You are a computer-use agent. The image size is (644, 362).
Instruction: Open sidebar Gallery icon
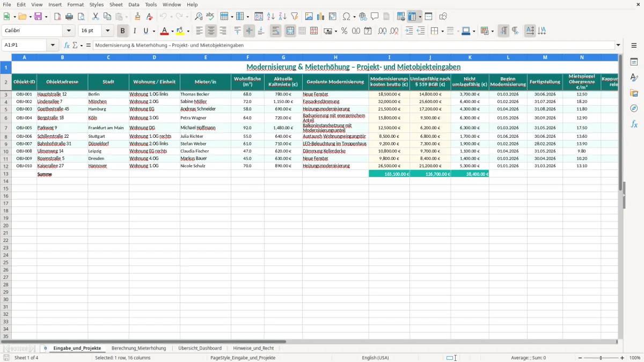[x=634, y=93]
